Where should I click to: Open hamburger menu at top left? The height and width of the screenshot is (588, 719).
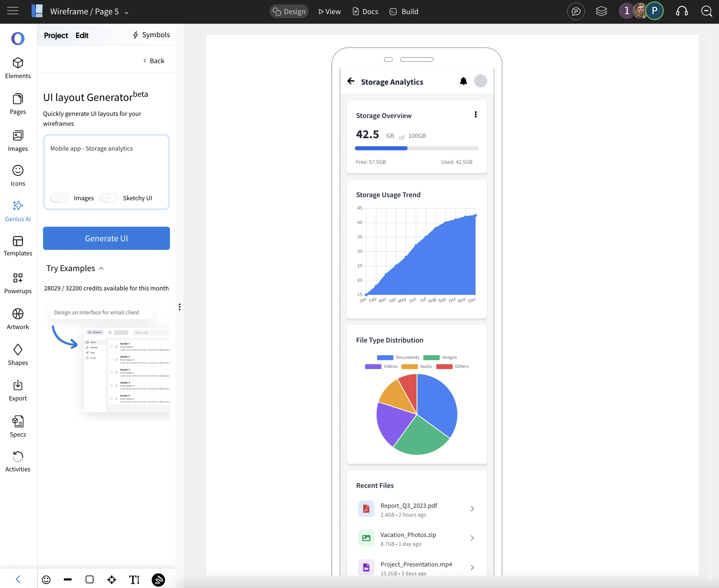[x=12, y=11]
